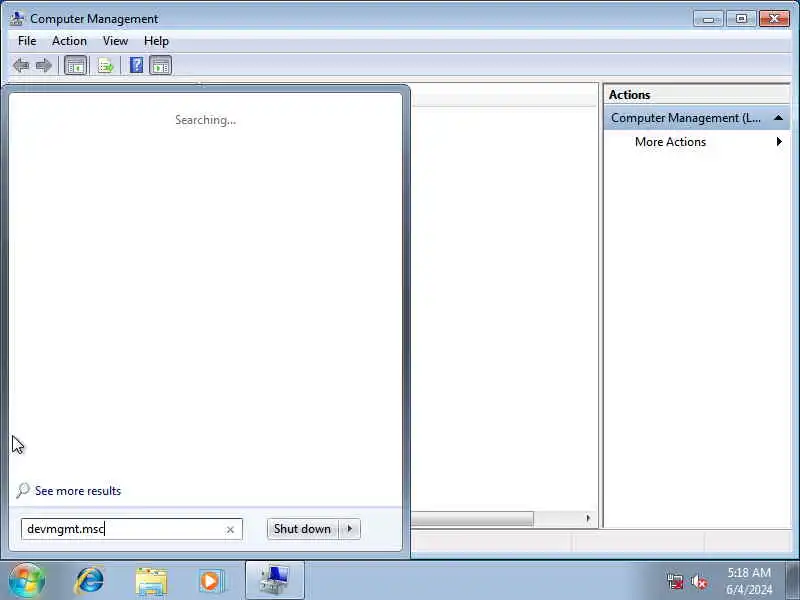800x600 pixels.
Task: Open the Windows Start orb
Action: pos(27,581)
